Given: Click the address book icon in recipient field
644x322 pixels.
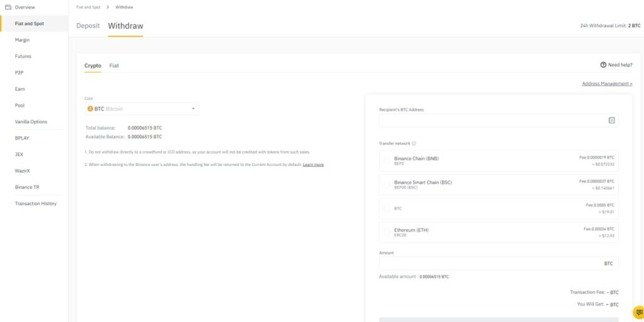Looking at the screenshot, I should (x=611, y=120).
